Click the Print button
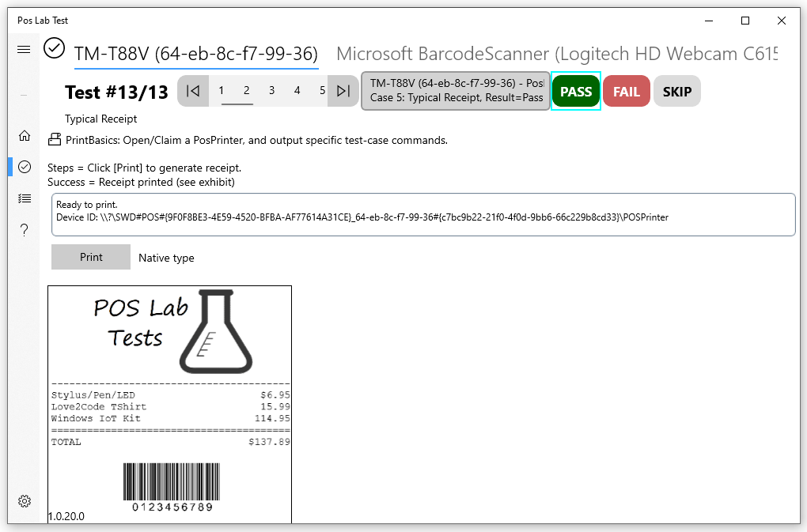The height and width of the screenshot is (532, 807). [x=91, y=257]
